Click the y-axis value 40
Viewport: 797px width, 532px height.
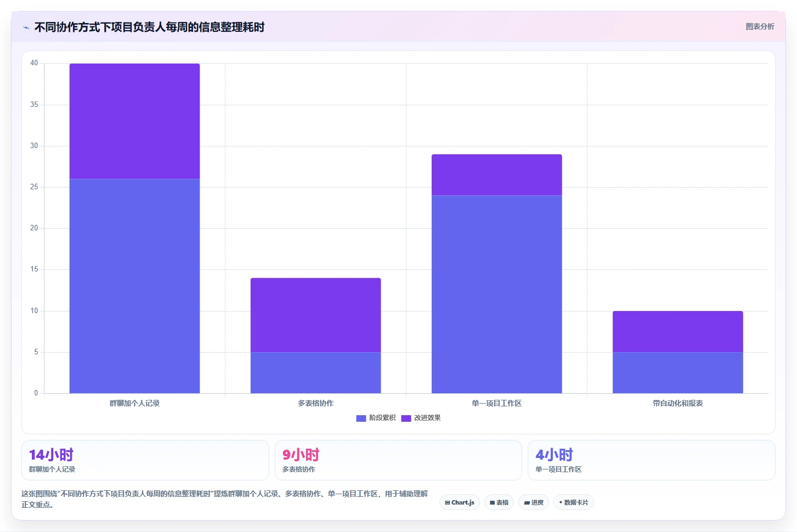tap(34, 63)
